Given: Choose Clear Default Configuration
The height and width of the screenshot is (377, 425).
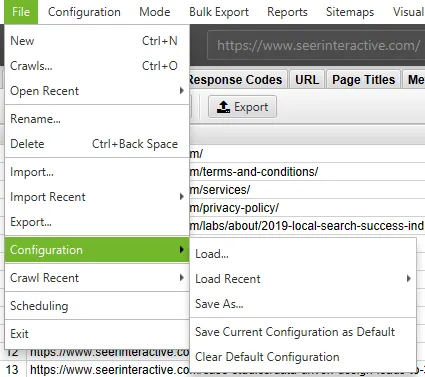Looking at the screenshot, I should [x=303, y=357].
